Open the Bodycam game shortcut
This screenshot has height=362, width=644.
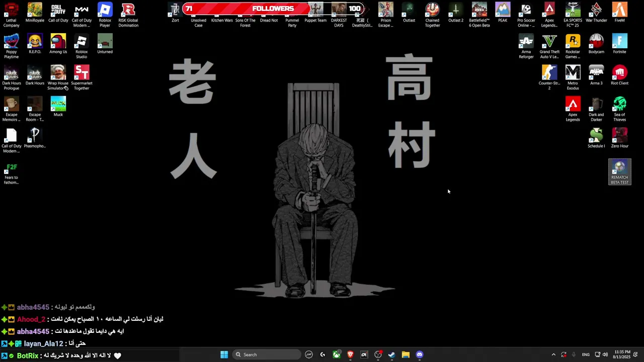pyautogui.click(x=596, y=44)
